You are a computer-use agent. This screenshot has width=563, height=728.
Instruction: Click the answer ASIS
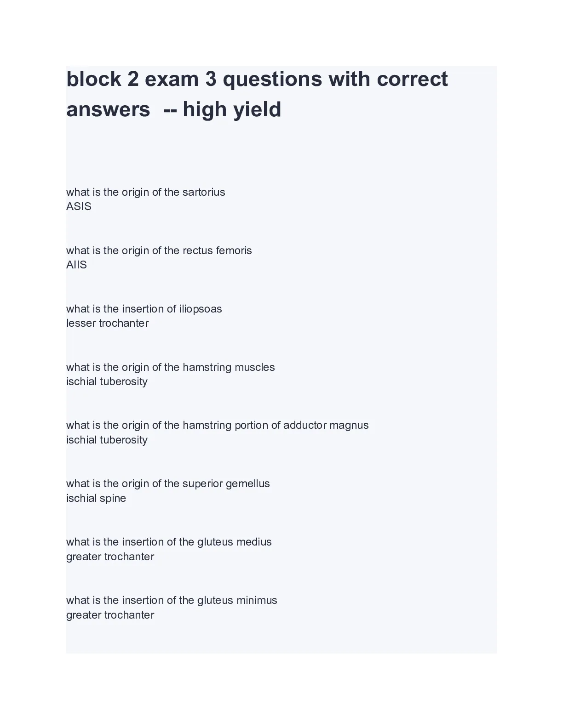79,206
